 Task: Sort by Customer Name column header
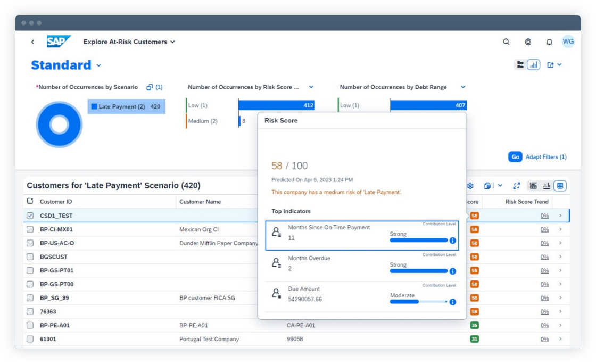(200, 202)
